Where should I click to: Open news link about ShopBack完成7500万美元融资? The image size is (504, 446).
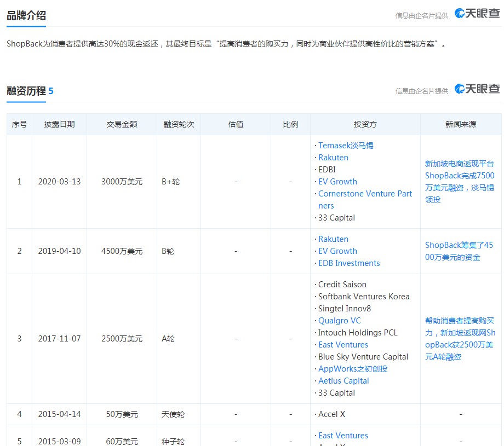[x=459, y=182]
